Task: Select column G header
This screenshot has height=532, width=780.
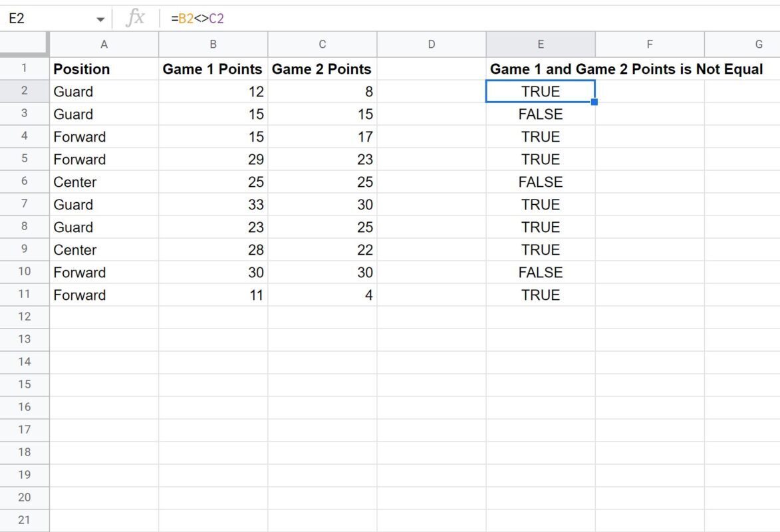Action: [742, 45]
